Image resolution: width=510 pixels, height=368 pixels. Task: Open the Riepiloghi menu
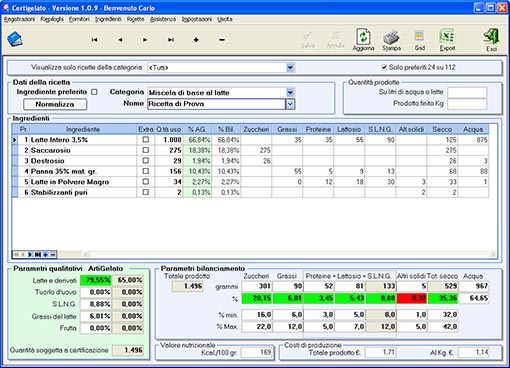tap(52, 19)
